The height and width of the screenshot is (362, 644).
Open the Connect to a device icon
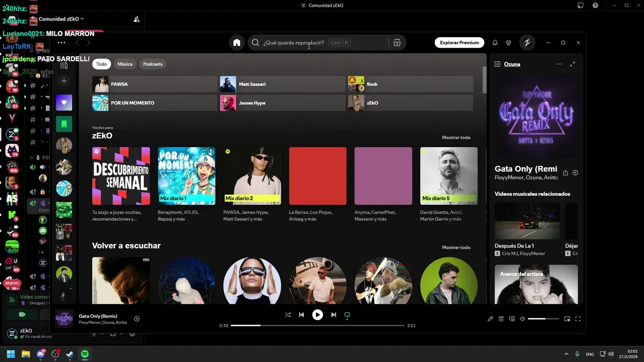point(512,319)
